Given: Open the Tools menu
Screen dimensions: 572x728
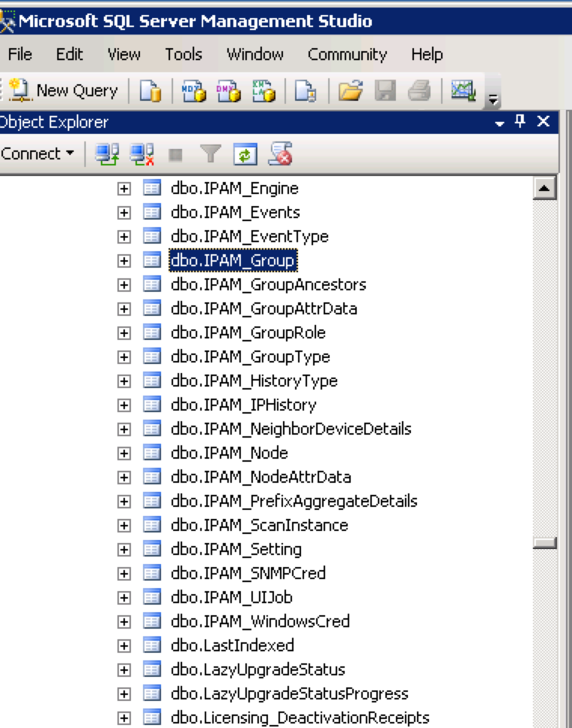Looking at the screenshot, I should coord(184,54).
